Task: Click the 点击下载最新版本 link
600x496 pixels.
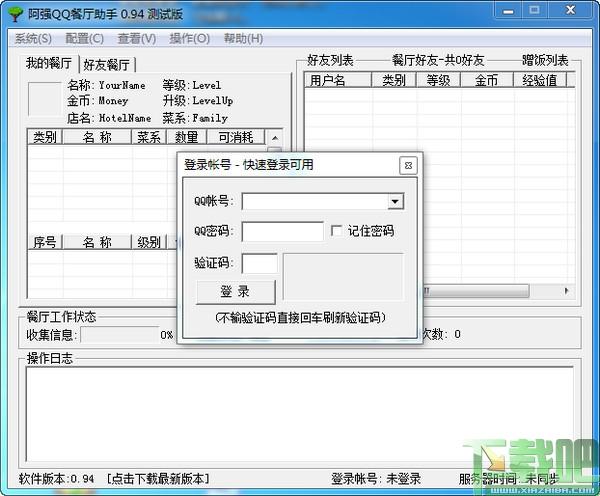Action: point(158,478)
